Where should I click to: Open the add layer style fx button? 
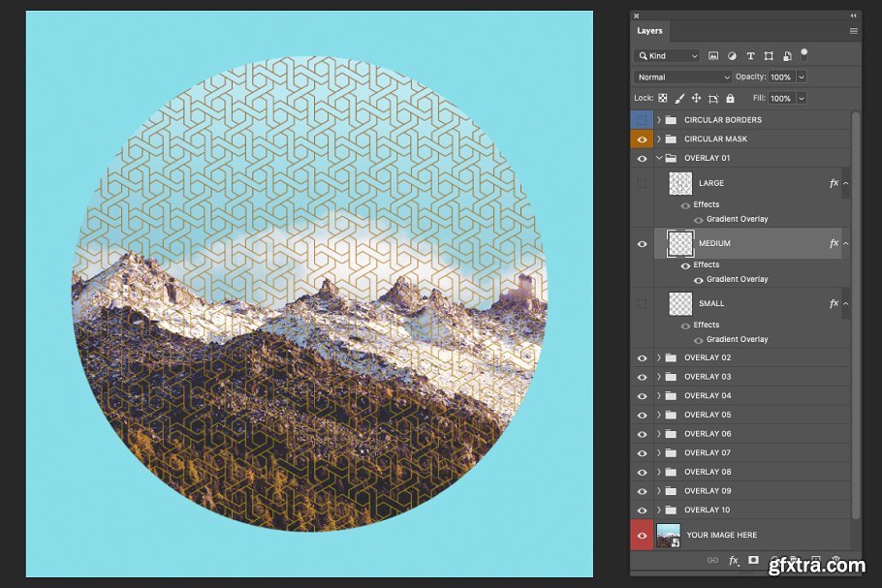(734, 561)
